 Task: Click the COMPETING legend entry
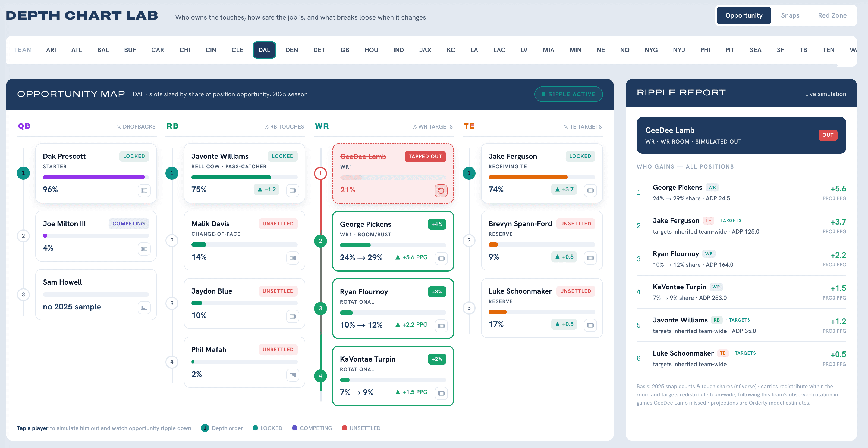coord(312,428)
